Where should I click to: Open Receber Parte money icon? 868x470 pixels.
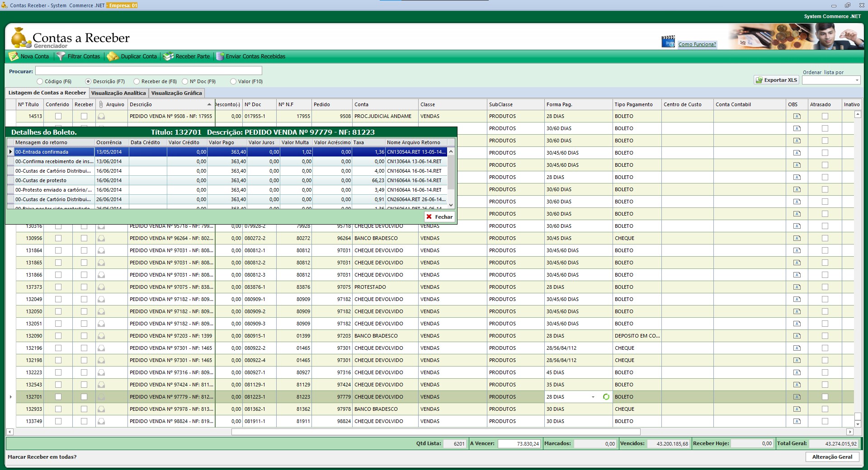168,56
